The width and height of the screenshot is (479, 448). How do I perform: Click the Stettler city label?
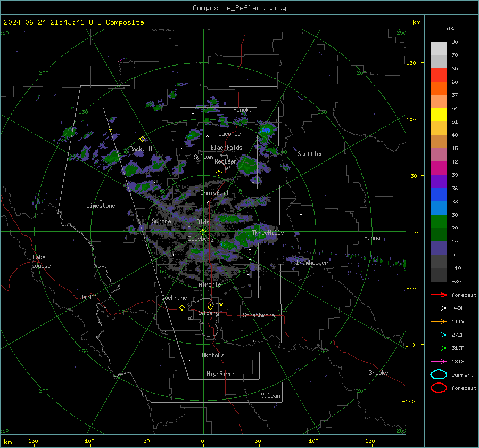point(310,154)
